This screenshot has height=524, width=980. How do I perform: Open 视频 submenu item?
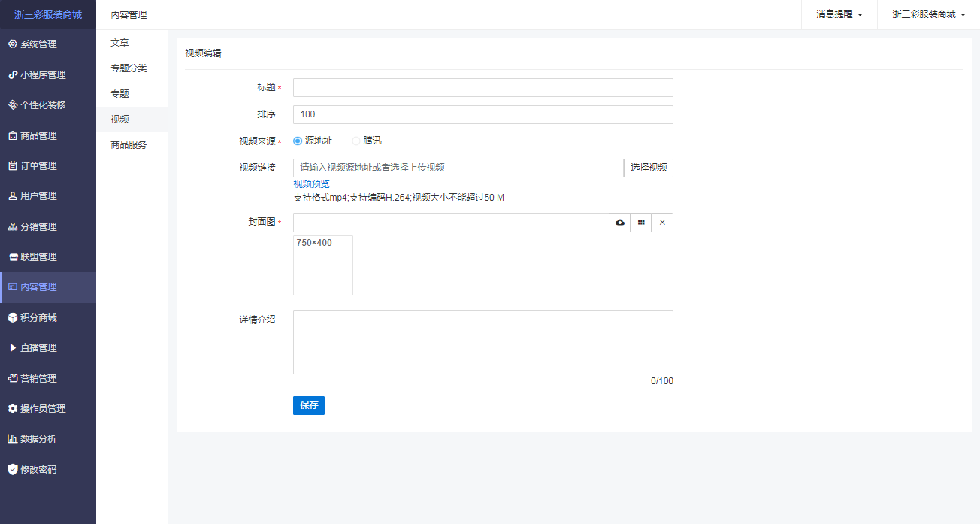tap(132, 120)
